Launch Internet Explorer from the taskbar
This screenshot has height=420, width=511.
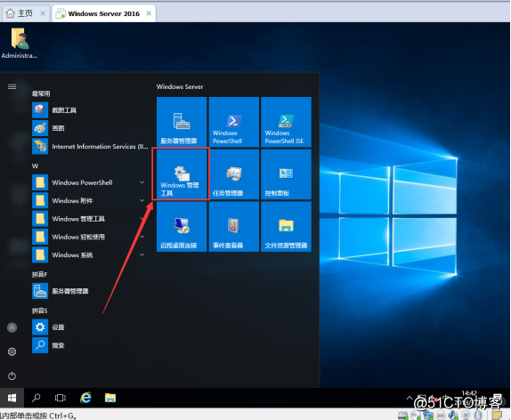[85, 398]
